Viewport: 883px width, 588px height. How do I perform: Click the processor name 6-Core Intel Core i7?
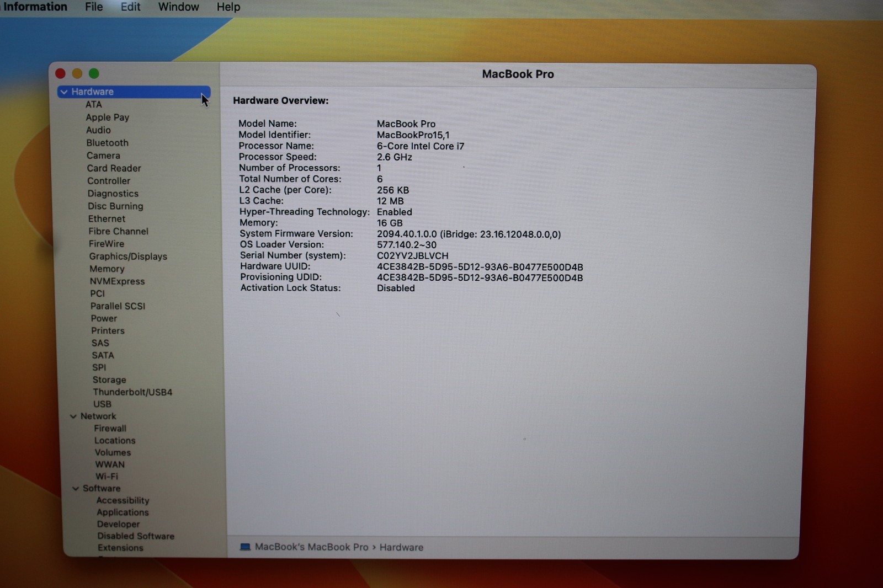coord(420,146)
